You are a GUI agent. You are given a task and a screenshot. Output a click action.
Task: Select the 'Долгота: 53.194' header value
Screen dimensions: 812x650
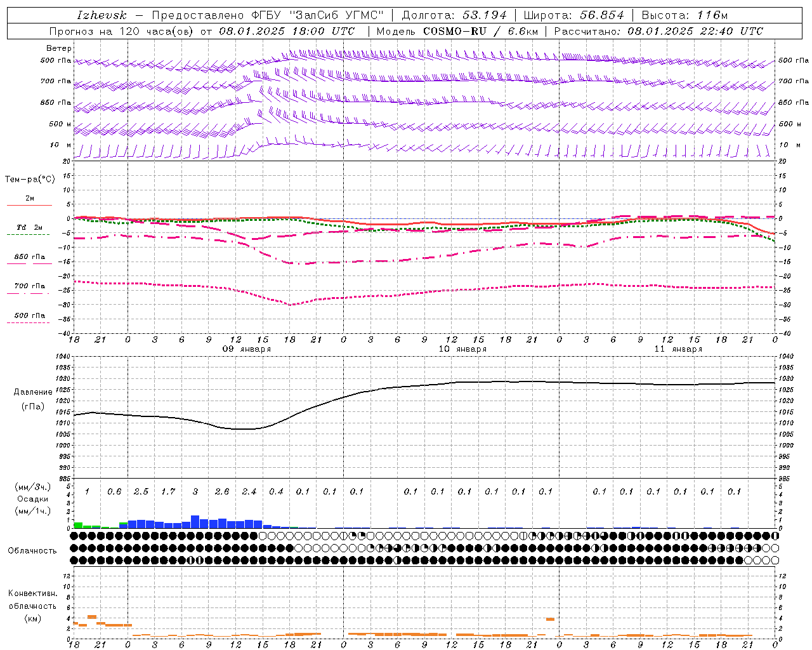coord(454,15)
